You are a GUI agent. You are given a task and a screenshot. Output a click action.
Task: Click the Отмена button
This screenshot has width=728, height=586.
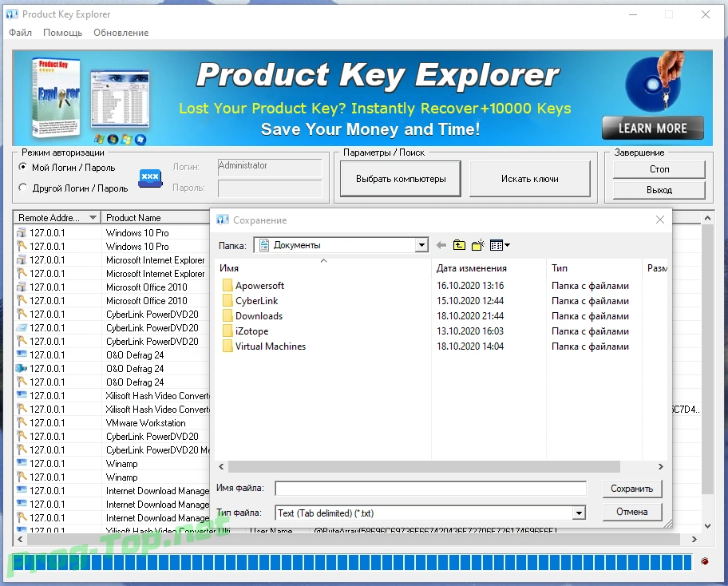click(632, 512)
